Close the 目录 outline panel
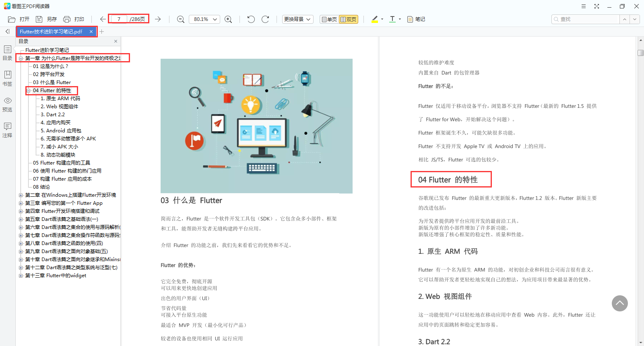The height and width of the screenshot is (346, 644). (x=116, y=41)
